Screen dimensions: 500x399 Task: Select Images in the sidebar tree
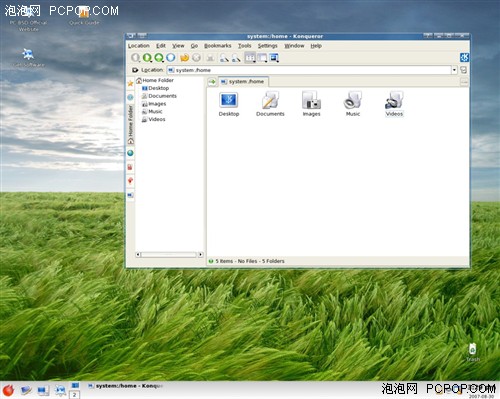[154, 104]
